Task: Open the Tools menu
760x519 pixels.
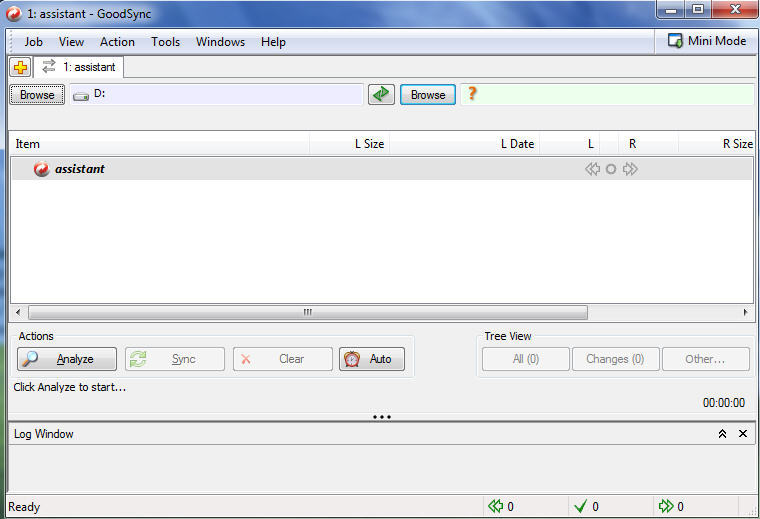Action: pos(165,42)
